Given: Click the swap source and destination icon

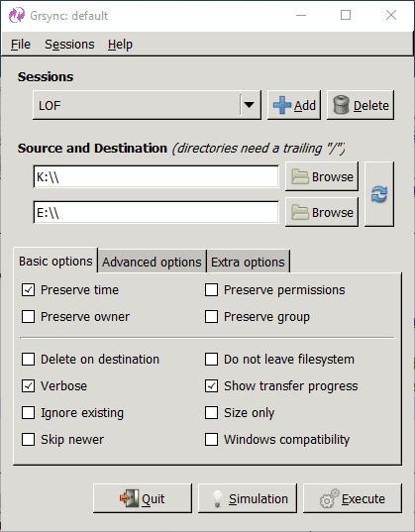Looking at the screenshot, I should (x=379, y=194).
